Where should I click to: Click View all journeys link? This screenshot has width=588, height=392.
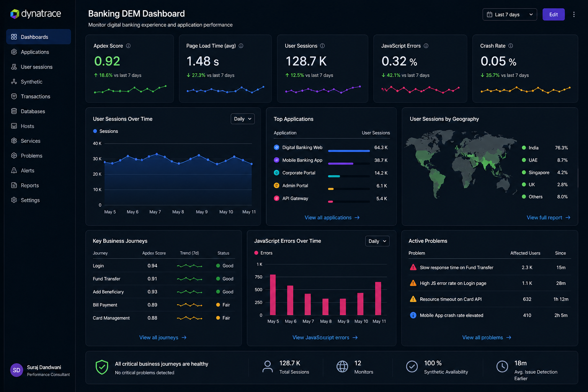click(163, 337)
